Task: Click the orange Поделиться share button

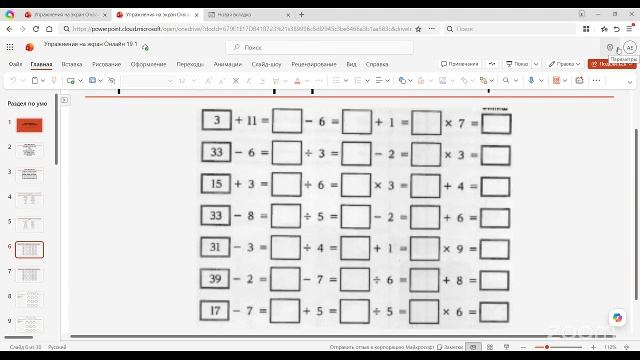Action: tap(611, 64)
